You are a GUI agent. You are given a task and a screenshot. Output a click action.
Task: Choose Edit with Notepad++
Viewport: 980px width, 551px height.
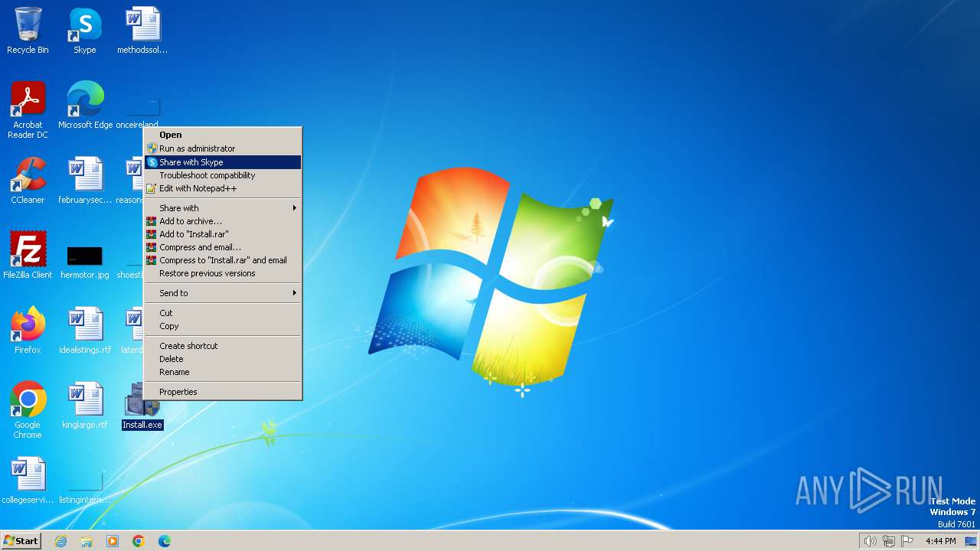click(x=223, y=188)
